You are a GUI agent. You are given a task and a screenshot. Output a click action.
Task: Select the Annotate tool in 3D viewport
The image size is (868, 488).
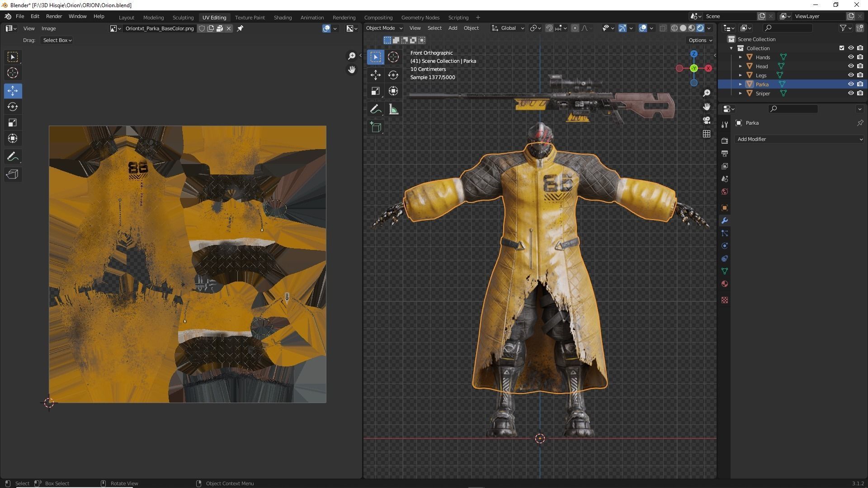pos(375,109)
